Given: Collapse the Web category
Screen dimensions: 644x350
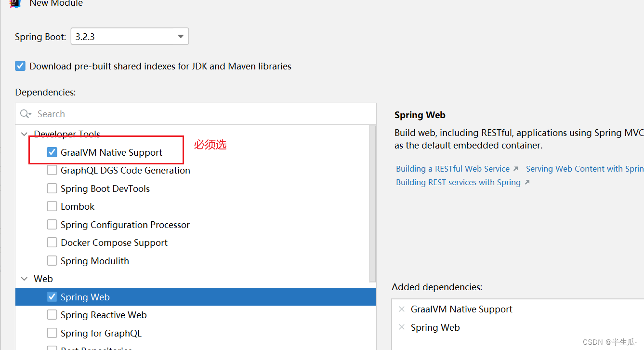Looking at the screenshot, I should [x=24, y=279].
